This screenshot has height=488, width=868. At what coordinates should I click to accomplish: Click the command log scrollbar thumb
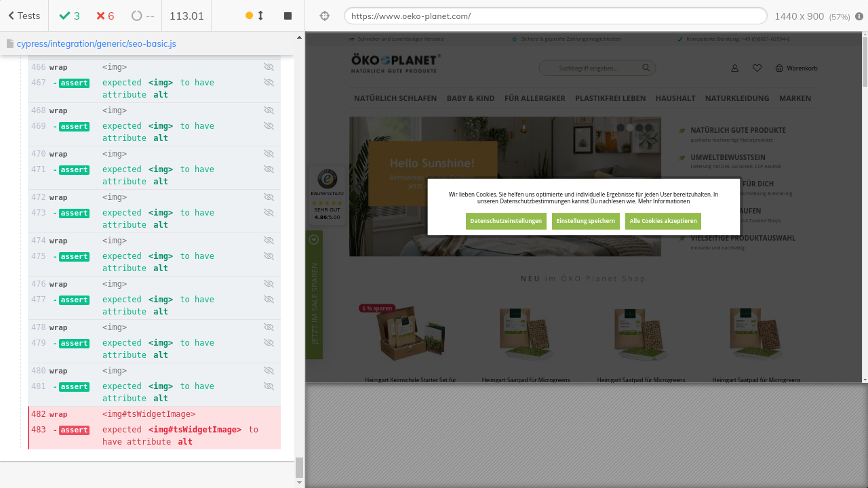[x=299, y=467]
